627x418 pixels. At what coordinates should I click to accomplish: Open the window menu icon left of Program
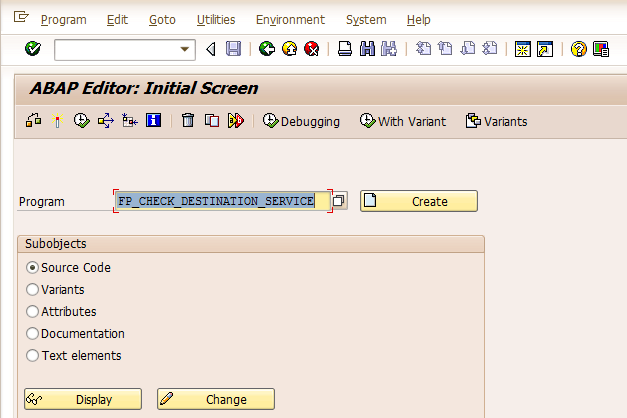point(21,17)
